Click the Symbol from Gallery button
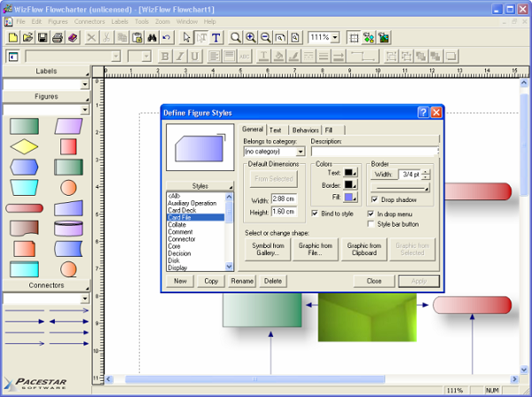 click(268, 249)
